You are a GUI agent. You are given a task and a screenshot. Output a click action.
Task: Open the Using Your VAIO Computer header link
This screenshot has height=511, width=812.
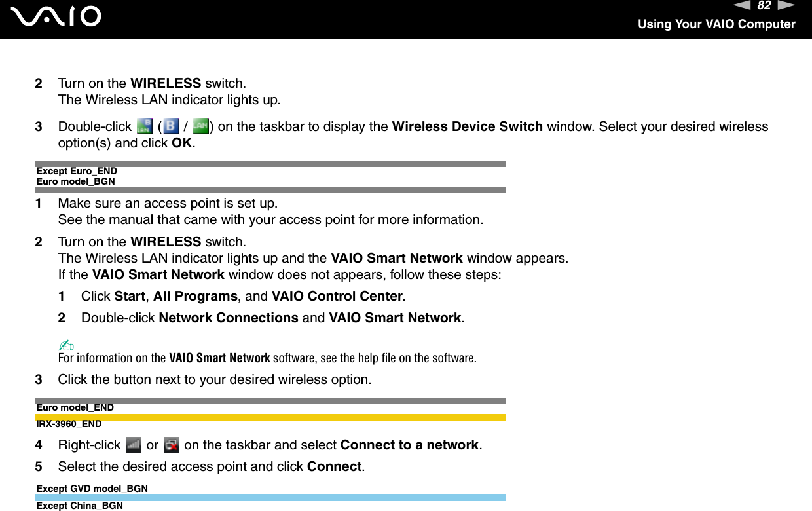(716, 24)
